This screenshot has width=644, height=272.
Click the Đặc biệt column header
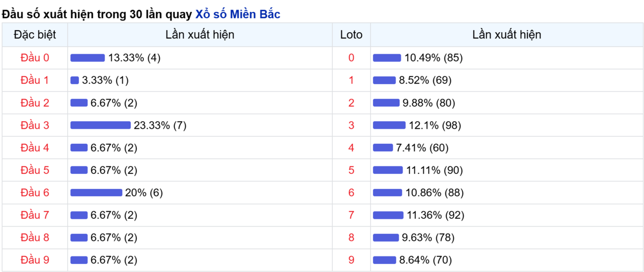[35, 35]
